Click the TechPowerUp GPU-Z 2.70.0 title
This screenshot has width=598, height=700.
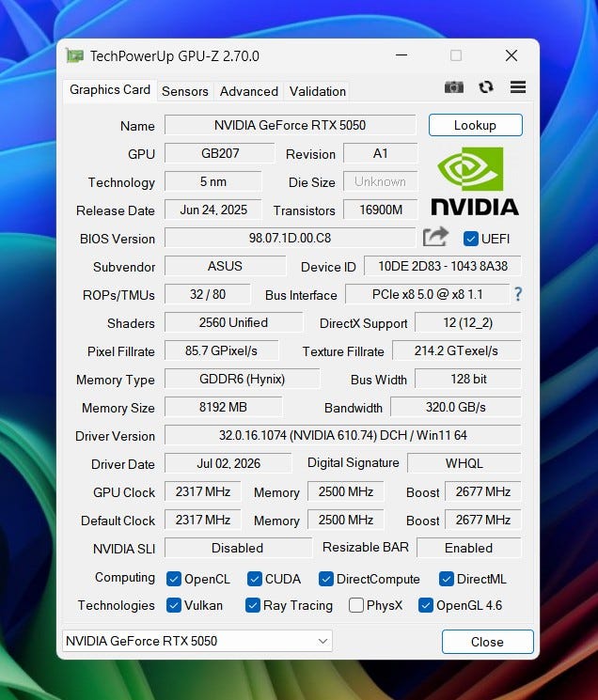[175, 56]
